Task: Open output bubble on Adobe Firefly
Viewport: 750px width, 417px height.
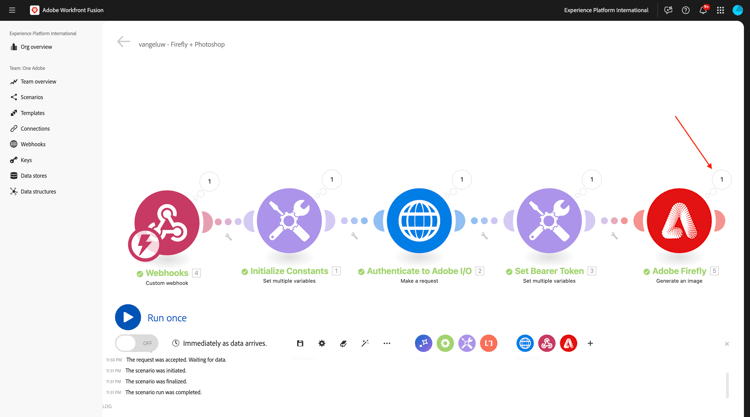Action: coord(722,179)
